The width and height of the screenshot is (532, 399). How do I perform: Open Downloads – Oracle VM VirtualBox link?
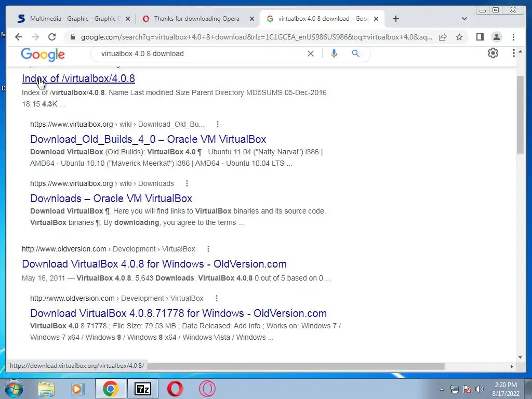(111, 198)
